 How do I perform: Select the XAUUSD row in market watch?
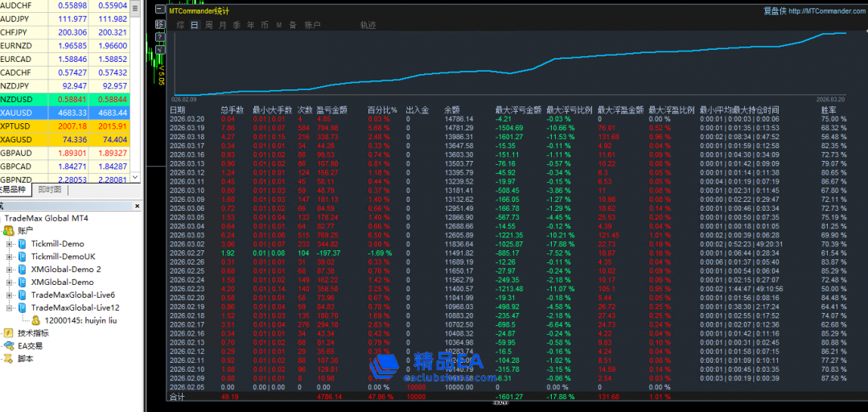pyautogui.click(x=64, y=113)
